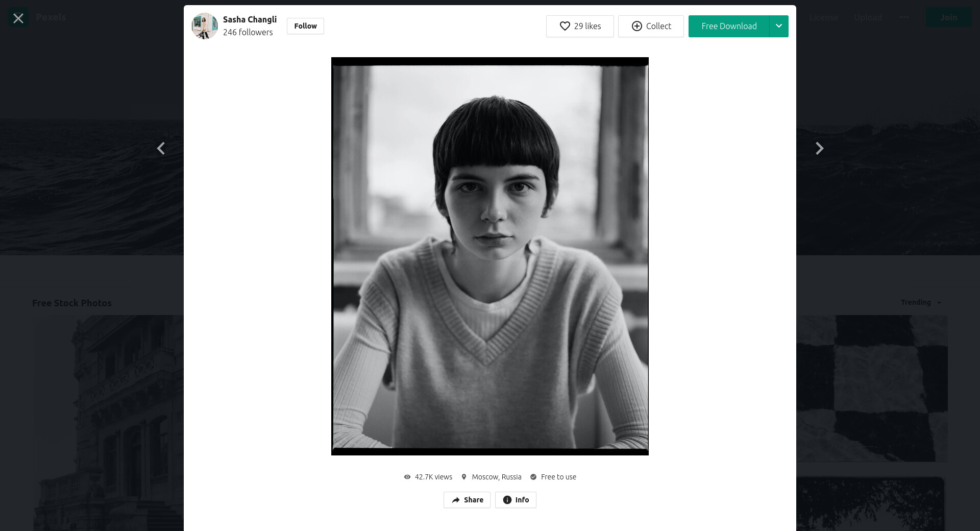Click the eye views icon
The image size is (980, 531).
(407, 477)
